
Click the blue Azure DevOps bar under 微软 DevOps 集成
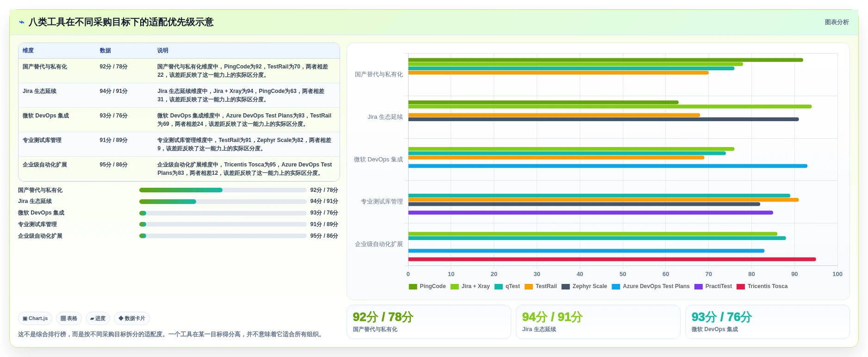click(608, 166)
